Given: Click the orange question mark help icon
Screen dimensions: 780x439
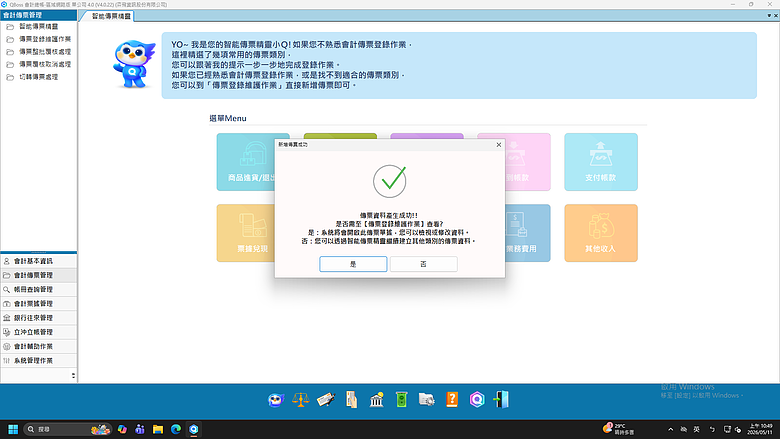Looking at the screenshot, I should pyautogui.click(x=452, y=400).
